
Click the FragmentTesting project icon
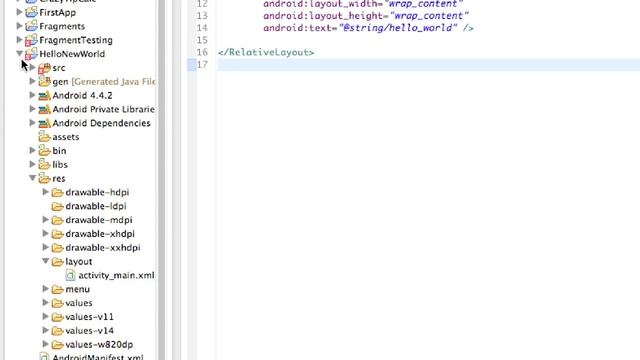[x=31, y=40]
